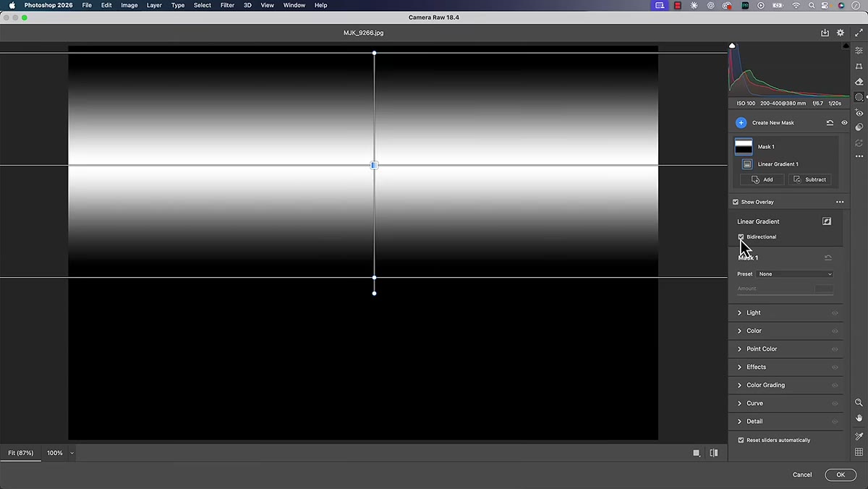Click the Add to mask button
The image size is (868, 489).
pyautogui.click(x=762, y=179)
